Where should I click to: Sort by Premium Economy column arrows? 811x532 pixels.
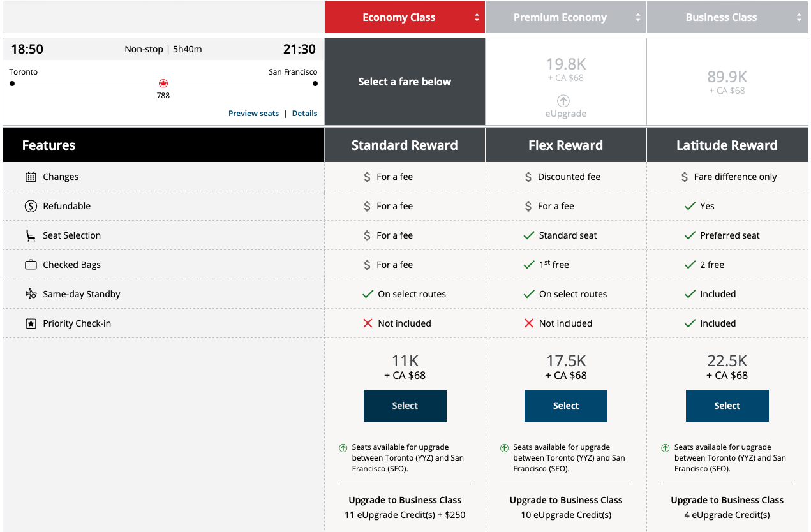coord(637,18)
